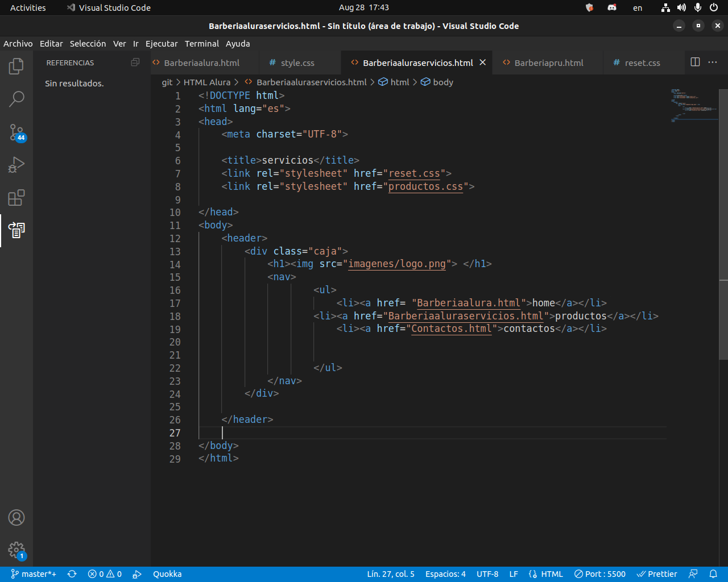Click Lín. 27, col. 5 cursor position

coord(391,574)
